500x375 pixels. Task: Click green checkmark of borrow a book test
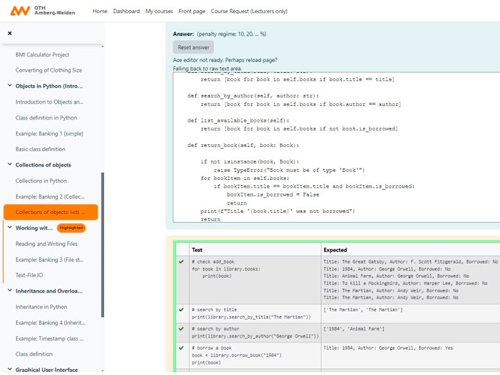point(181,348)
